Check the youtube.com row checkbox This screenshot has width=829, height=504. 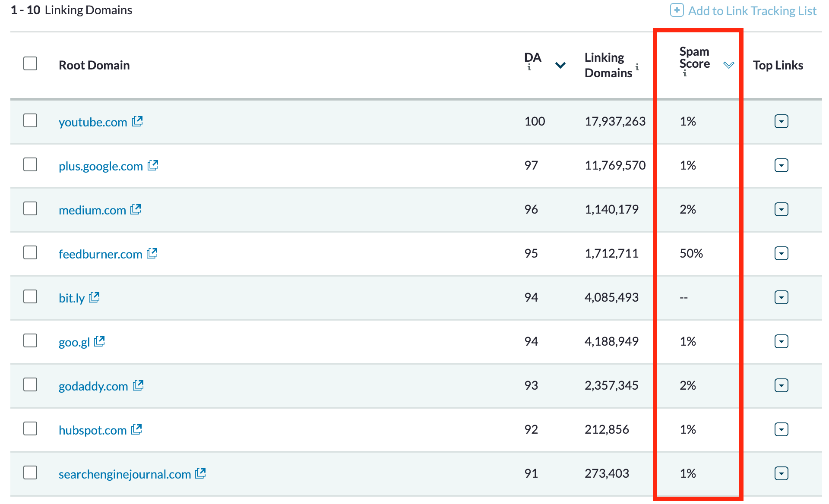(30, 120)
